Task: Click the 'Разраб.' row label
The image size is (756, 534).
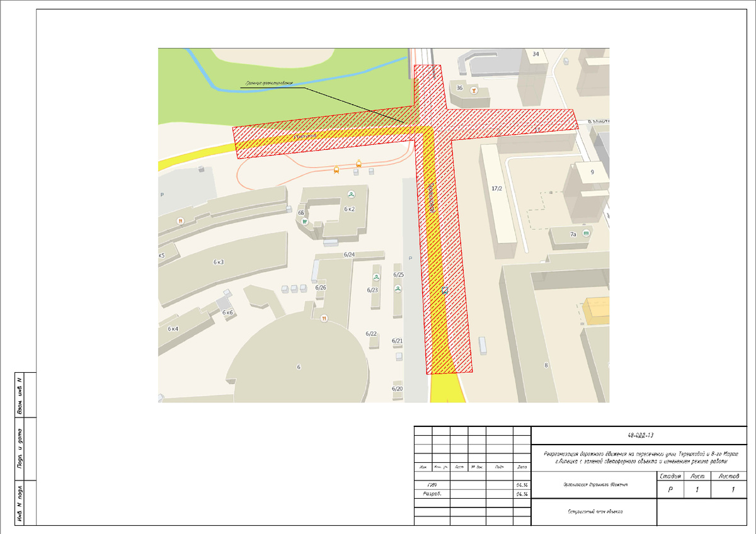Action: click(x=432, y=494)
